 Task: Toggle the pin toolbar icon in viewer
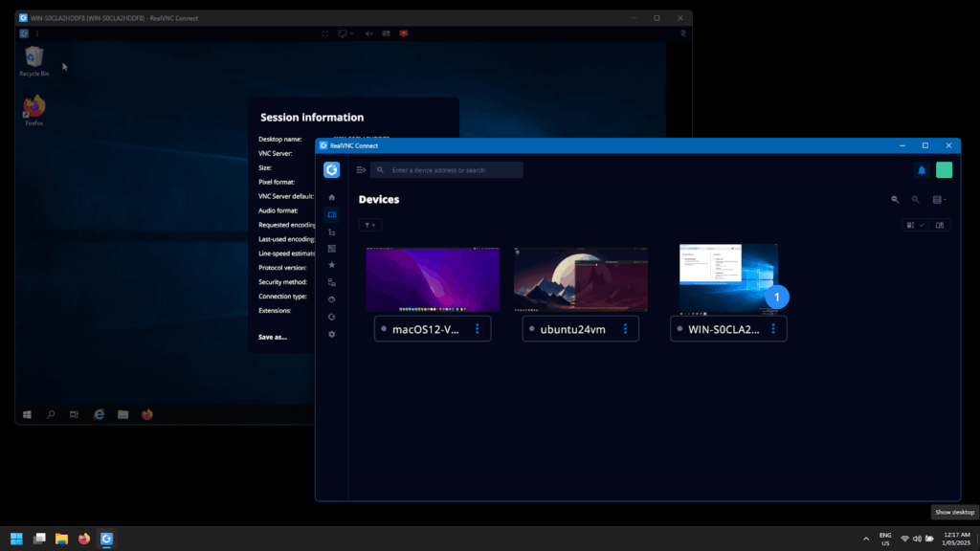pos(682,33)
